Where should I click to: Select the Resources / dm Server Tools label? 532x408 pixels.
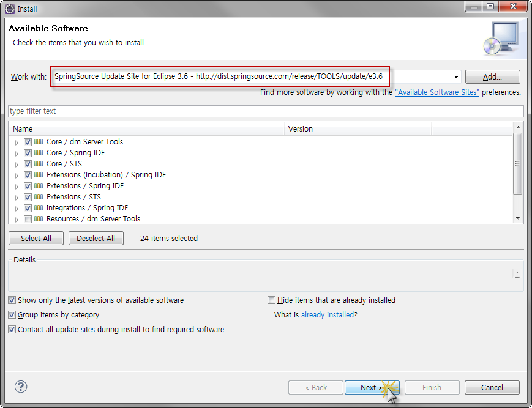coord(93,219)
